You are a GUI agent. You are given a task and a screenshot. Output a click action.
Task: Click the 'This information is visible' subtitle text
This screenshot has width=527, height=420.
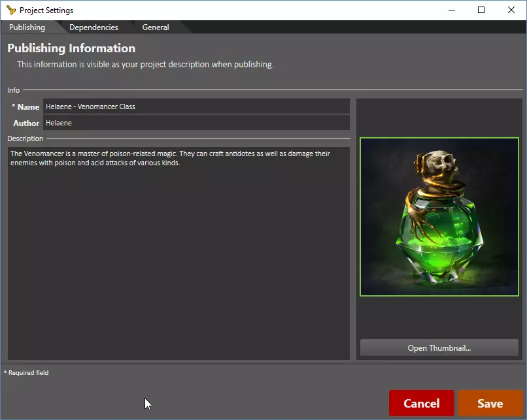coord(145,65)
